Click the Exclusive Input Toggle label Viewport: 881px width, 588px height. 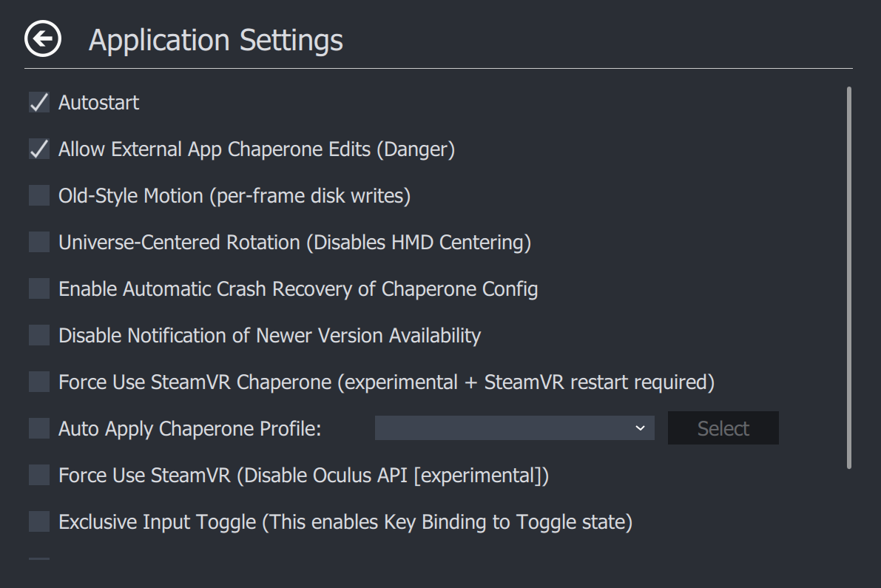pyautogui.click(x=345, y=522)
